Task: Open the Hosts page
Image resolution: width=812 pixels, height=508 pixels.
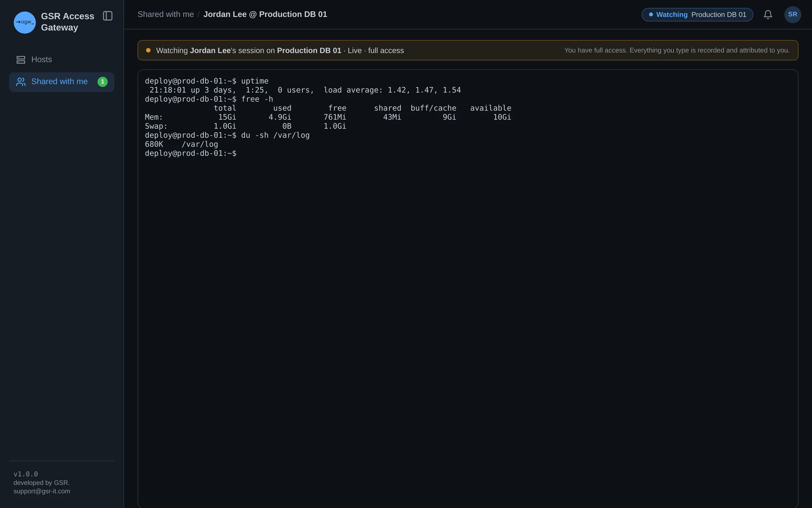Action: coord(62,60)
